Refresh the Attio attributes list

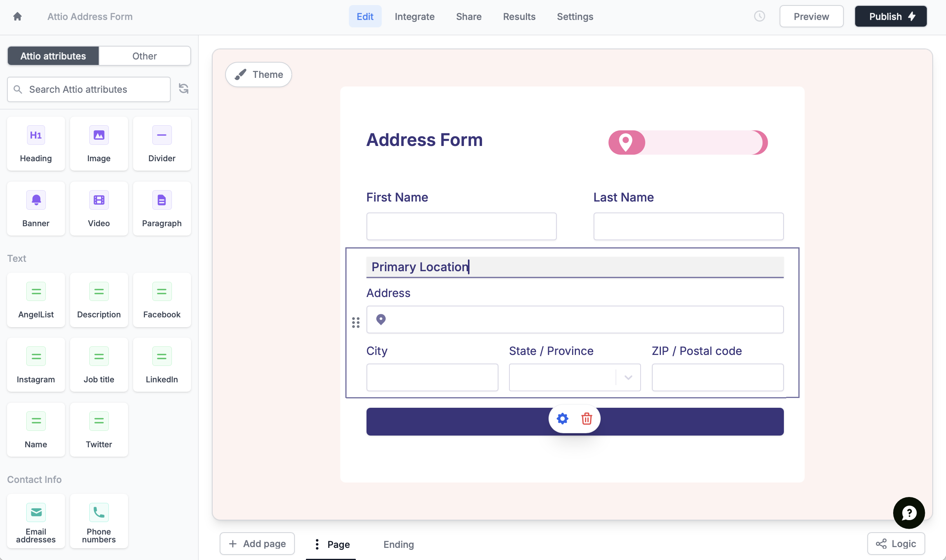pyautogui.click(x=184, y=89)
